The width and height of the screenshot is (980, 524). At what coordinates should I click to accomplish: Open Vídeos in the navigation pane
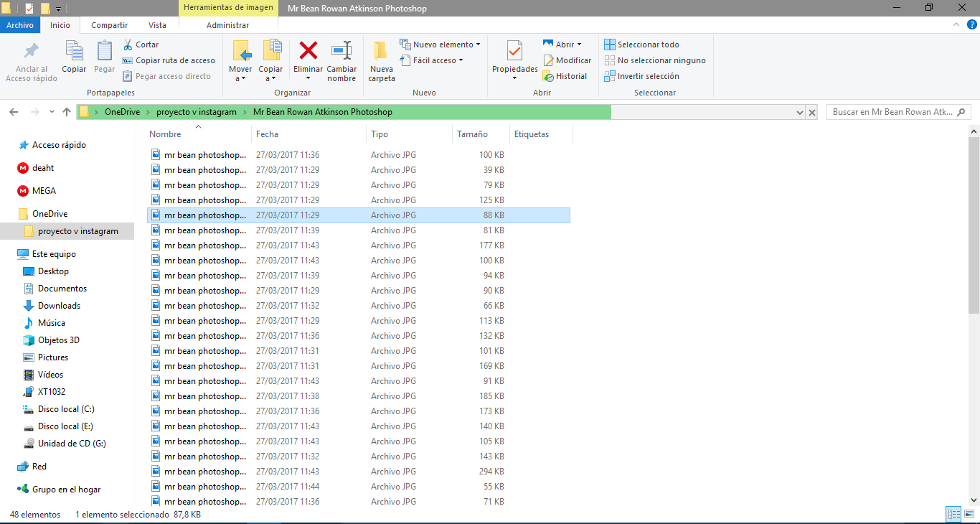point(50,375)
